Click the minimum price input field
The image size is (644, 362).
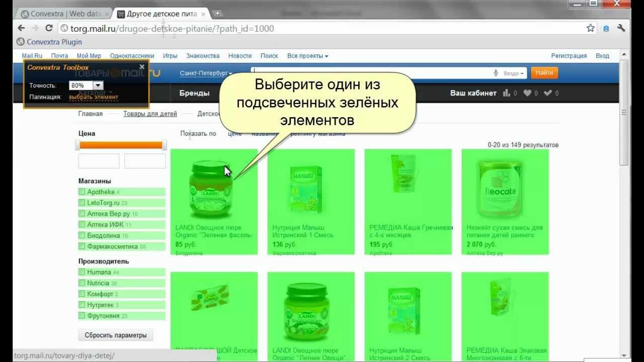99,161
